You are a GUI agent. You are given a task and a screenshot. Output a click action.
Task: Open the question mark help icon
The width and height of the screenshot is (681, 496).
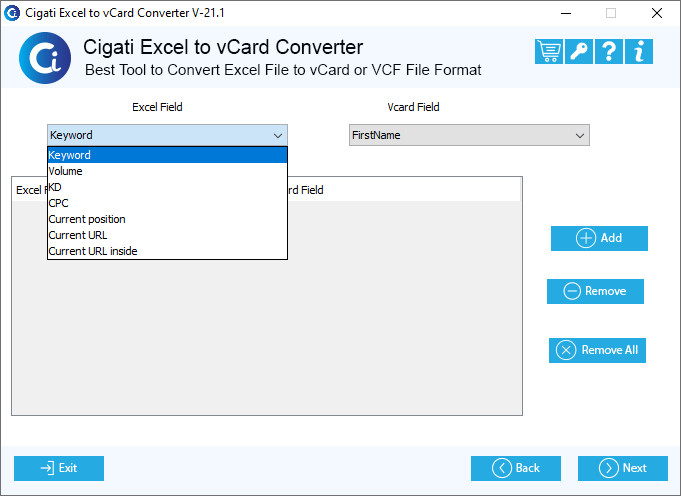609,52
